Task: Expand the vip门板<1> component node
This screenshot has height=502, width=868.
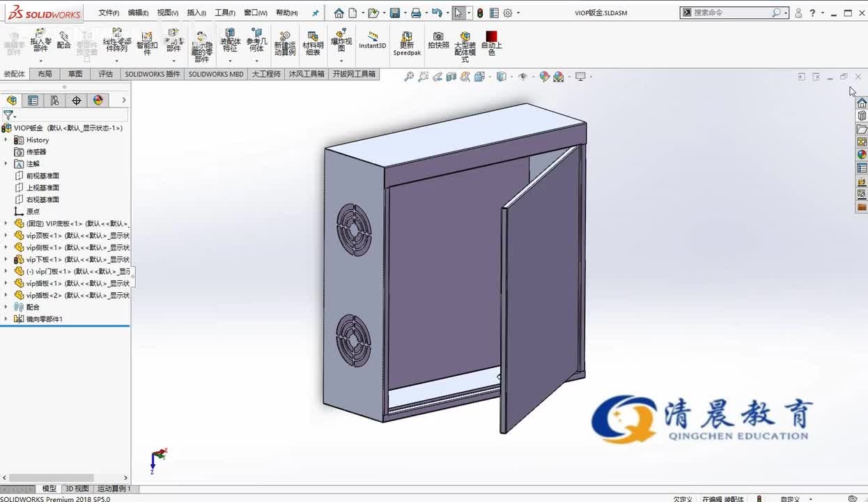Action: point(6,271)
